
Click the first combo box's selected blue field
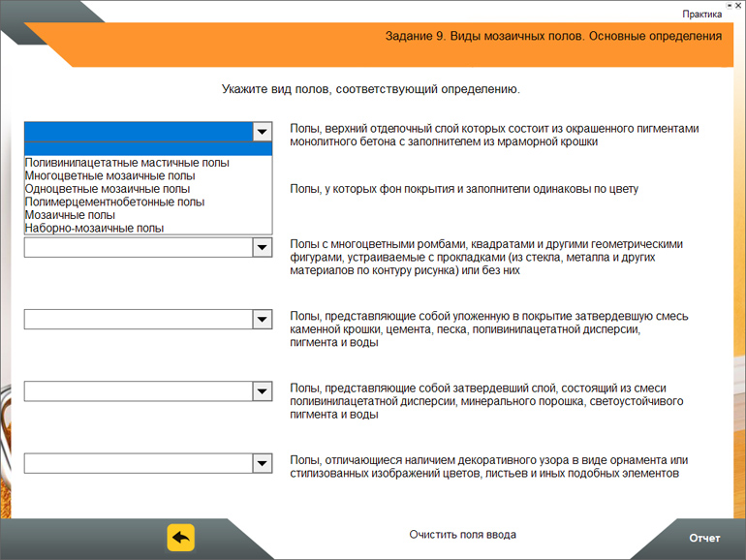tap(138, 132)
